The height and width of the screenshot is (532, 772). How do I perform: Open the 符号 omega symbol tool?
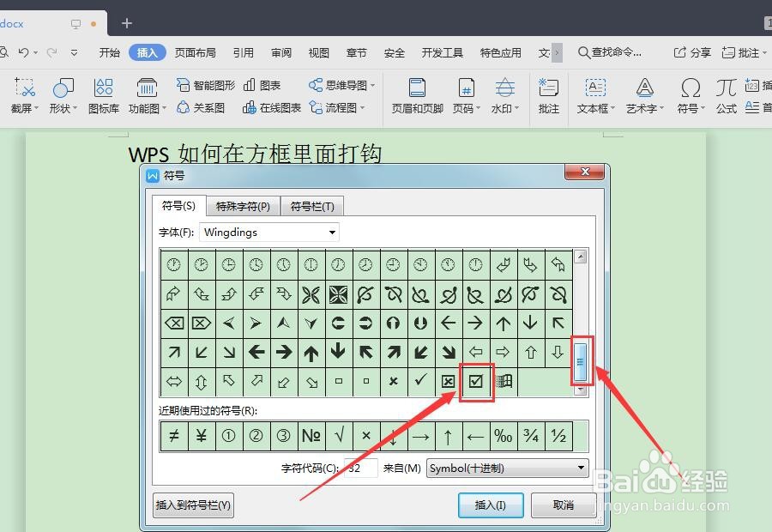[691, 96]
